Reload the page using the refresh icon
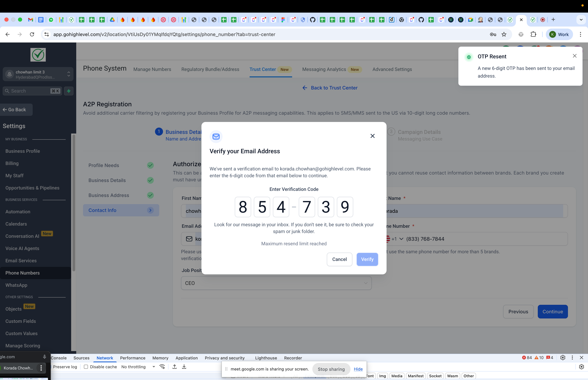 tap(32, 35)
